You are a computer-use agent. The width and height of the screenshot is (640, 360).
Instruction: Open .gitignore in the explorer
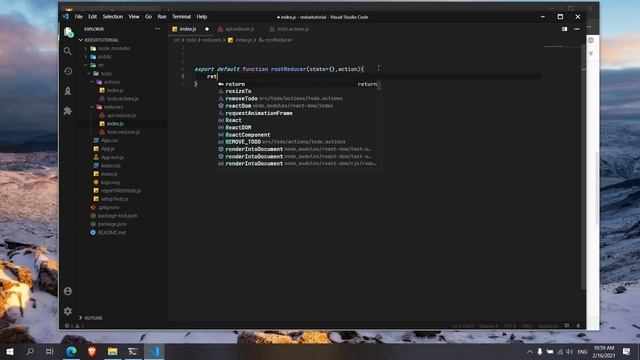pos(108,207)
